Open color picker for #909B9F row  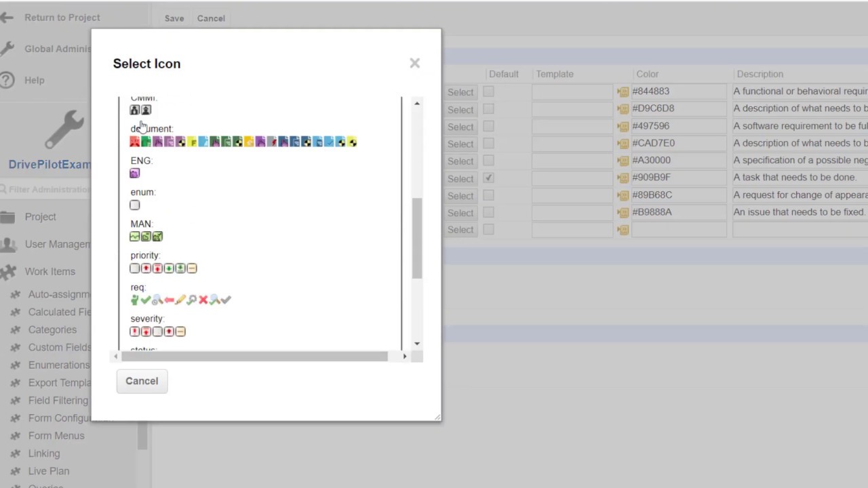pyautogui.click(x=623, y=178)
